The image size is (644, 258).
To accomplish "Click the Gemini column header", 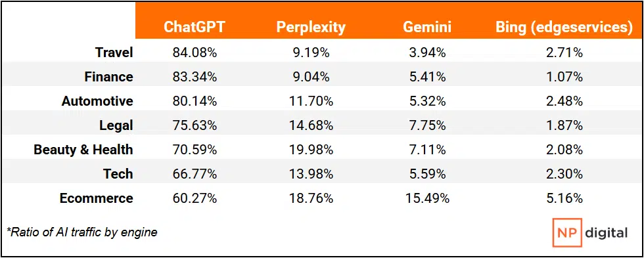I will click(427, 28).
